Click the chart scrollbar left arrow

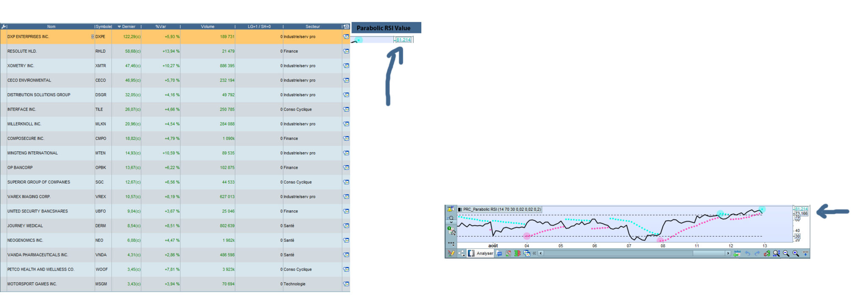pyautogui.click(x=541, y=254)
